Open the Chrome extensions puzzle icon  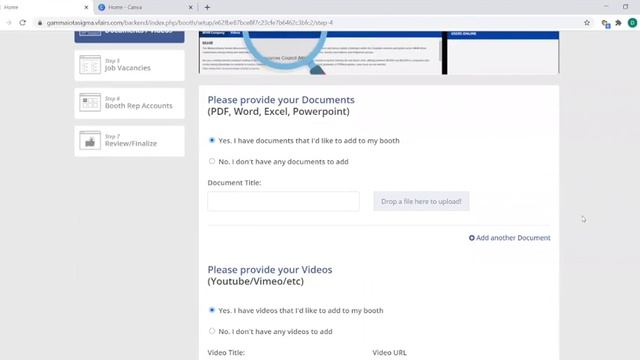coord(618,23)
